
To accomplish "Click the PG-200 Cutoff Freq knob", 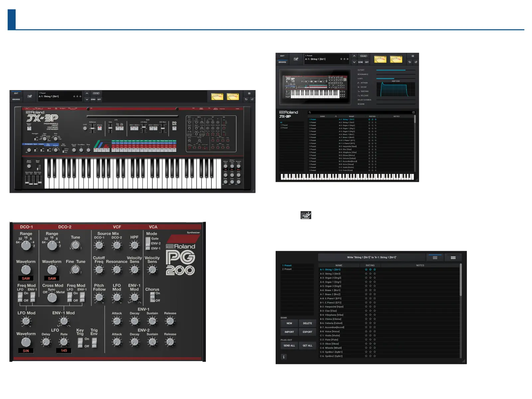I will [99, 270].
